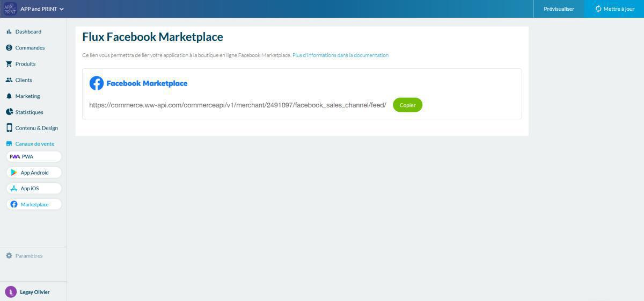
Task: Select the App iOS channel
Action: tap(34, 189)
